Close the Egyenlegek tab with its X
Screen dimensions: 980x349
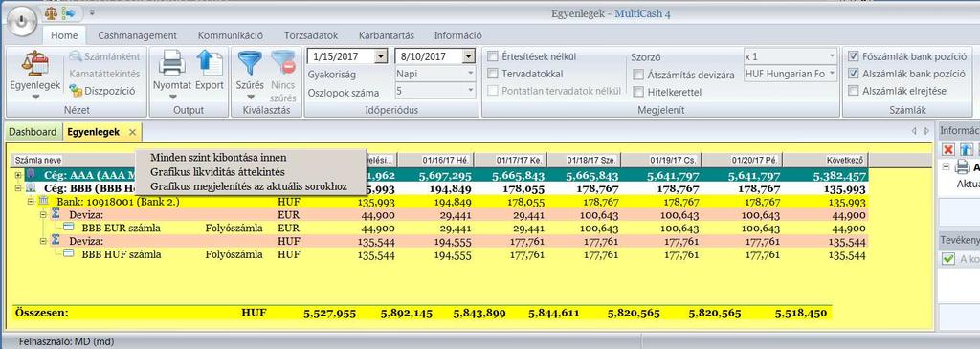132,132
